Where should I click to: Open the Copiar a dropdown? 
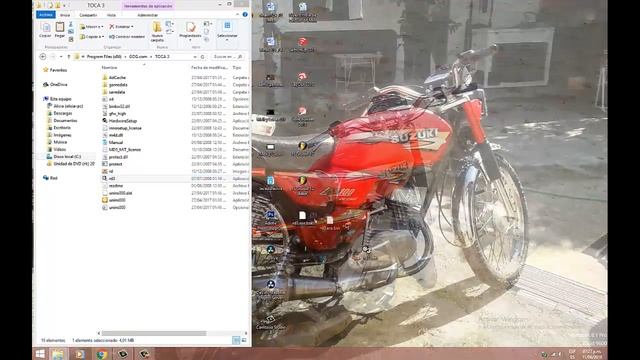92,37
